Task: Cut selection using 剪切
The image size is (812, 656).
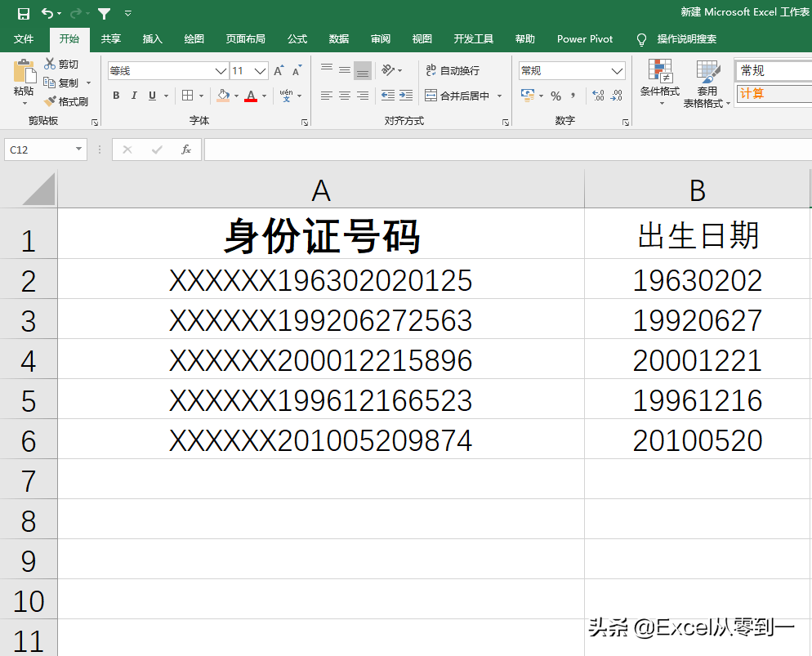Action: pyautogui.click(x=61, y=65)
